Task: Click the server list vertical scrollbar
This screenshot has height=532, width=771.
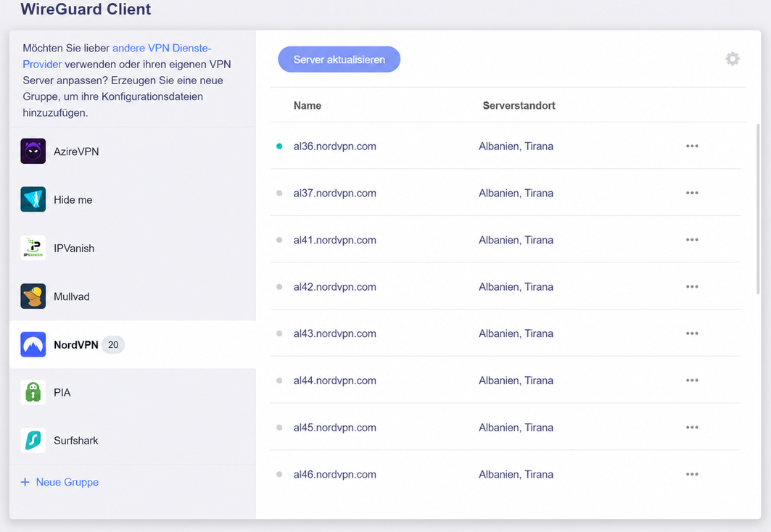Action: coord(758,209)
